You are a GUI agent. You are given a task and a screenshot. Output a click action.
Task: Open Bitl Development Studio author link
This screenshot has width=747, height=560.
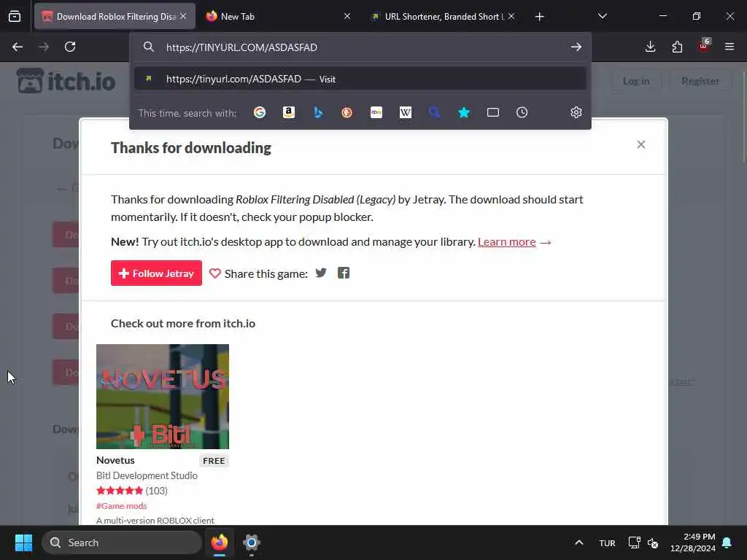pyautogui.click(x=147, y=475)
